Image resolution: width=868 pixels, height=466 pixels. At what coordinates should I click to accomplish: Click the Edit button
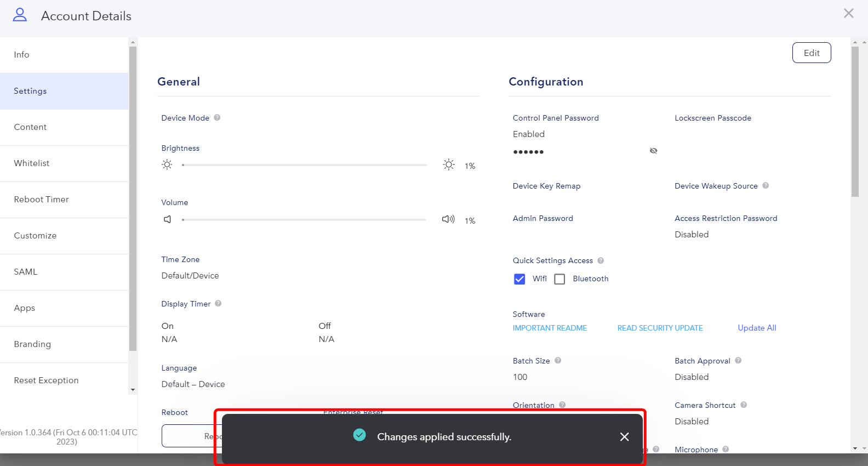[812, 53]
